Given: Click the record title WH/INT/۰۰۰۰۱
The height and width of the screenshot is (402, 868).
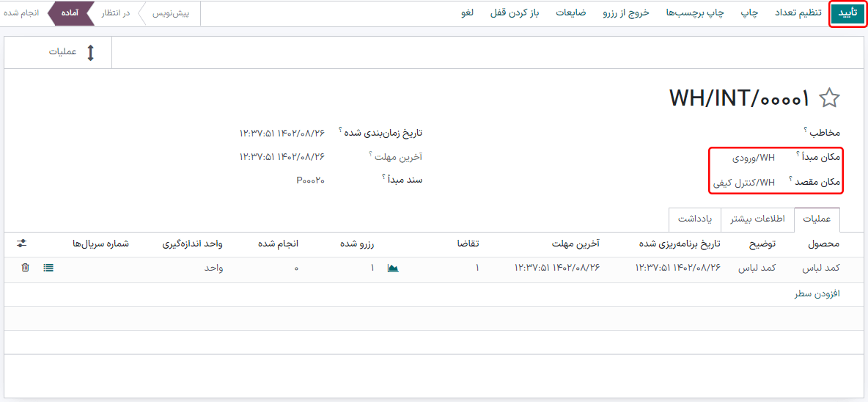Looking at the screenshot, I should pos(739,98).
